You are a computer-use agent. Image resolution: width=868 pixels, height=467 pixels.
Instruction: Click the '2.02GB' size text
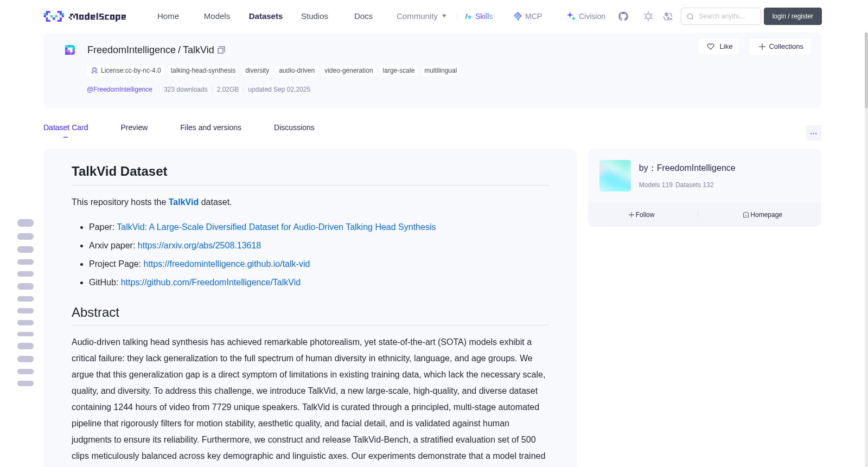(x=228, y=89)
